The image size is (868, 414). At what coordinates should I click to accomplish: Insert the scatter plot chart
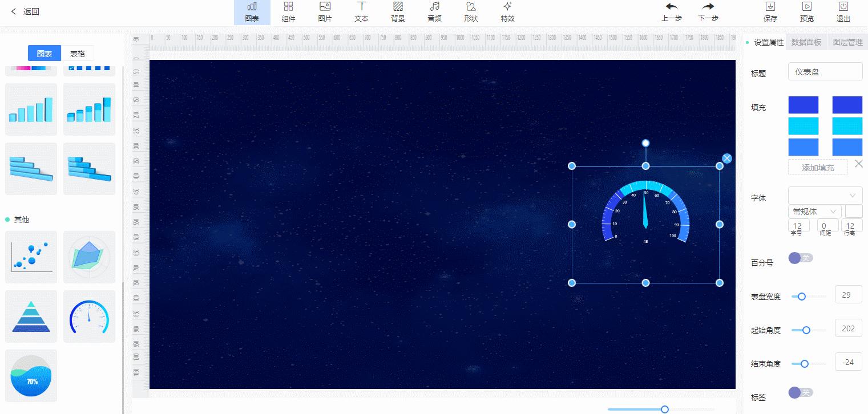point(31,257)
